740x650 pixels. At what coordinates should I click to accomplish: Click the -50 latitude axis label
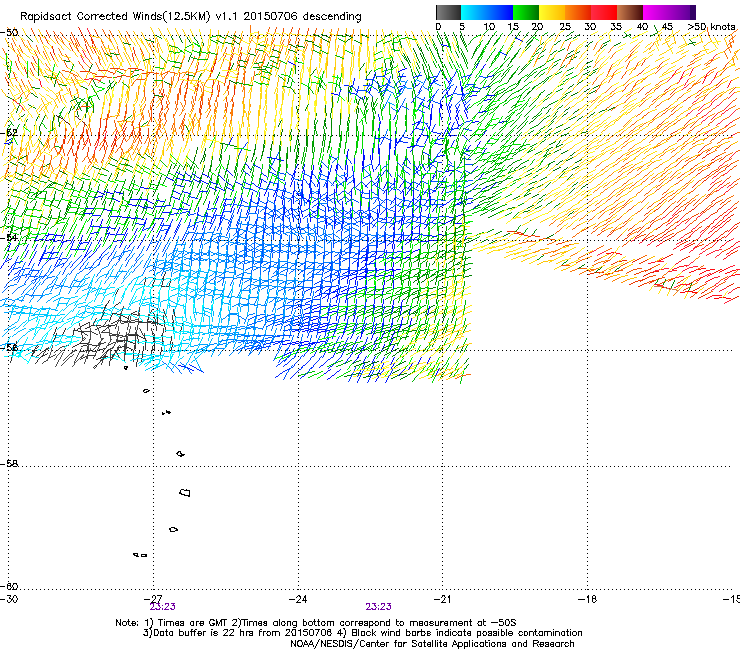tap(9, 33)
